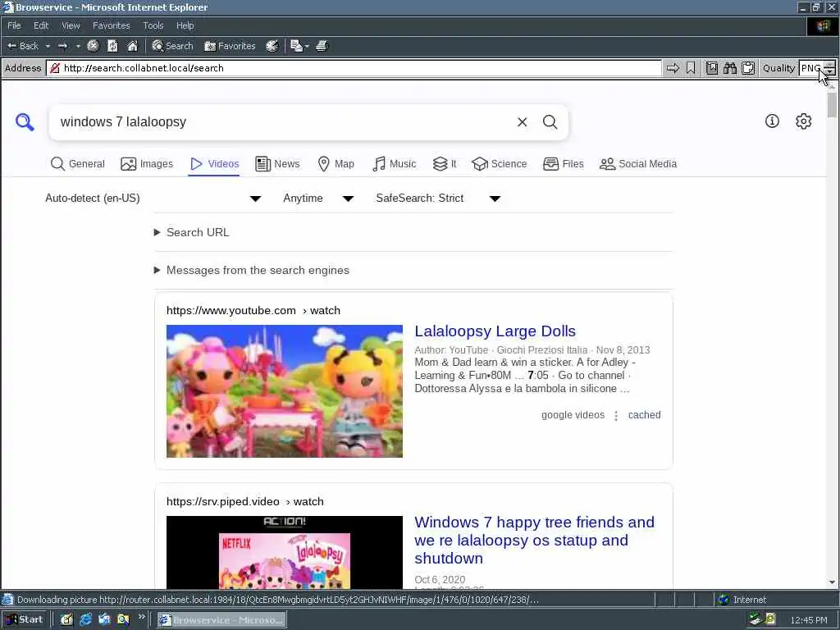Click the https://www.youtube.com watch URL

coord(253,311)
